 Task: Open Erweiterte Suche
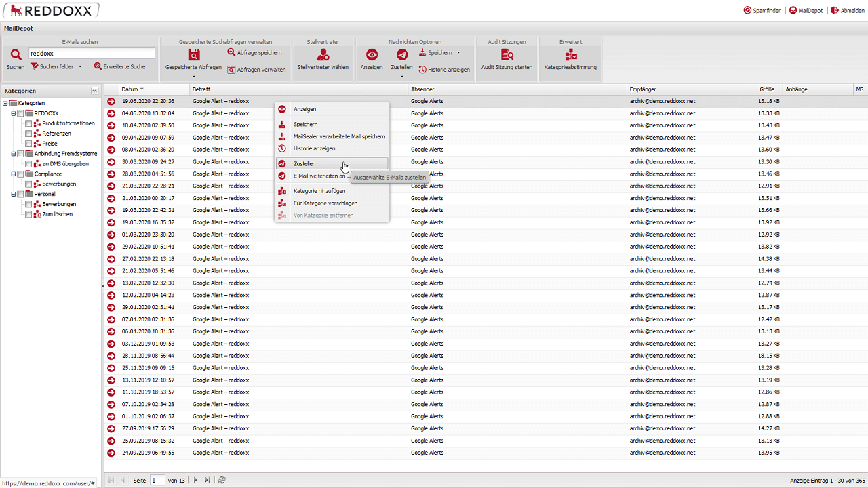(119, 66)
